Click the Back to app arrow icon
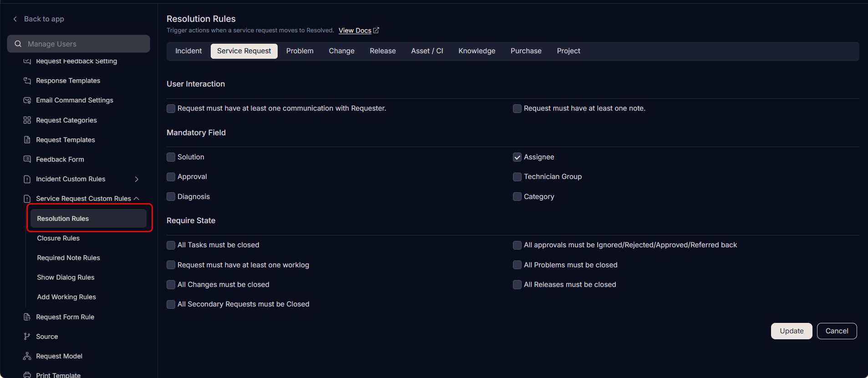Image resolution: width=868 pixels, height=378 pixels. pyautogui.click(x=15, y=19)
